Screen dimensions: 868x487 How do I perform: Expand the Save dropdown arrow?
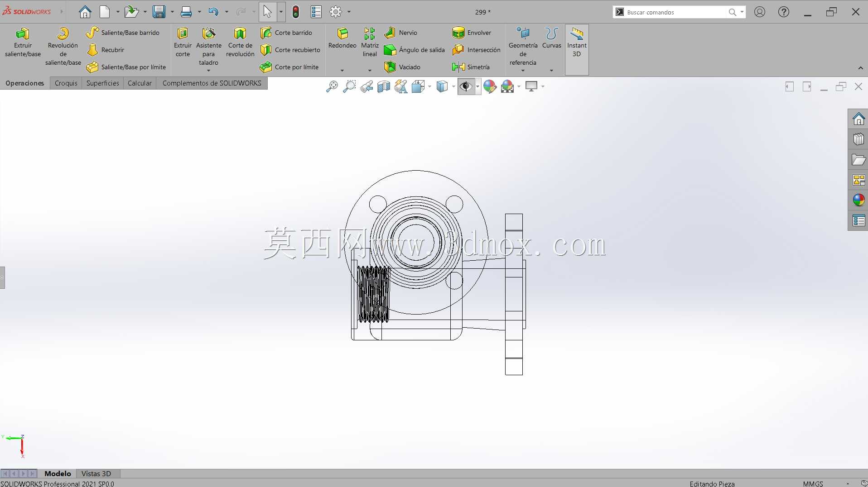pos(172,12)
